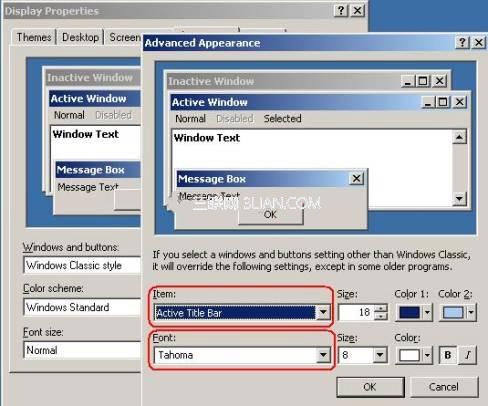This screenshot has width=488, height=406.
Task: Cancel the Advanced Appearance dialog
Action: click(x=444, y=387)
